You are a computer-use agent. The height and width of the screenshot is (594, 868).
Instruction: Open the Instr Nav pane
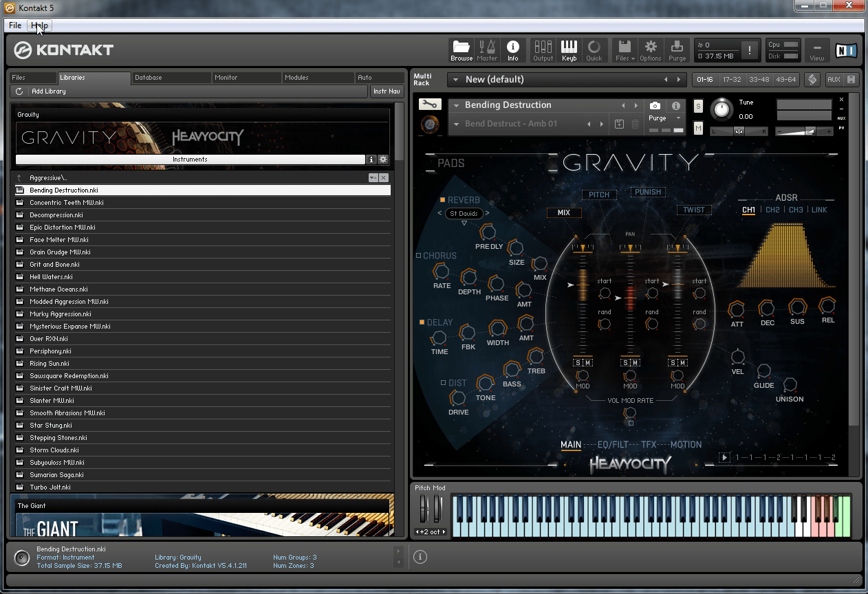point(387,91)
